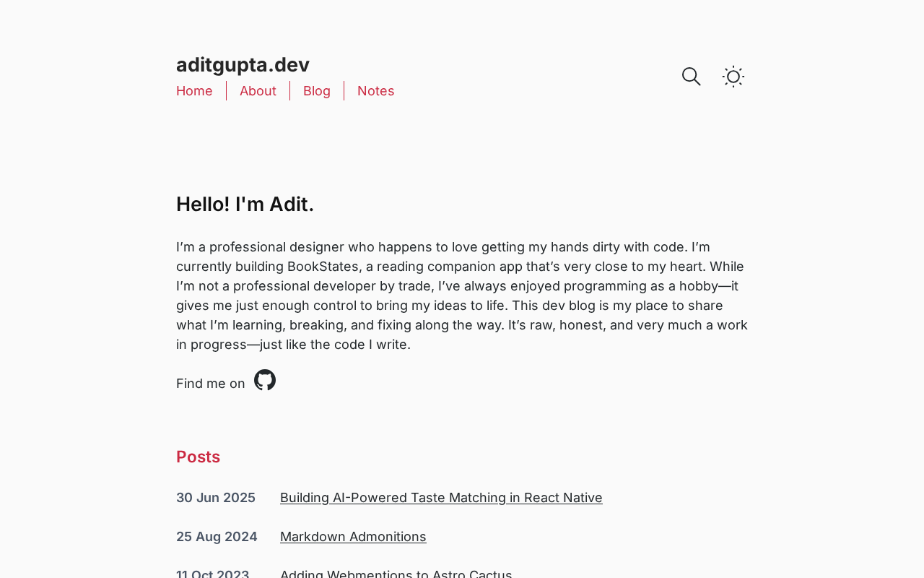Screen dimensions: 924x578
Task: Open the About page
Action: click(258, 91)
